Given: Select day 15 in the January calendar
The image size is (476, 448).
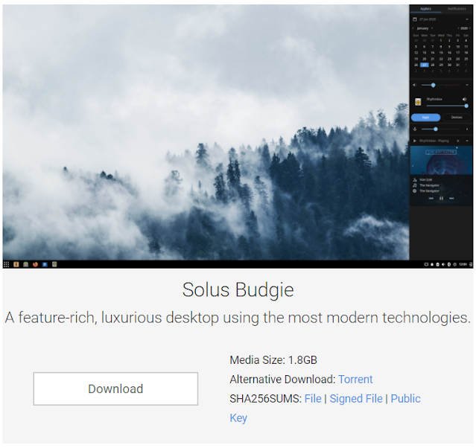Looking at the screenshot, I should tap(441, 53).
